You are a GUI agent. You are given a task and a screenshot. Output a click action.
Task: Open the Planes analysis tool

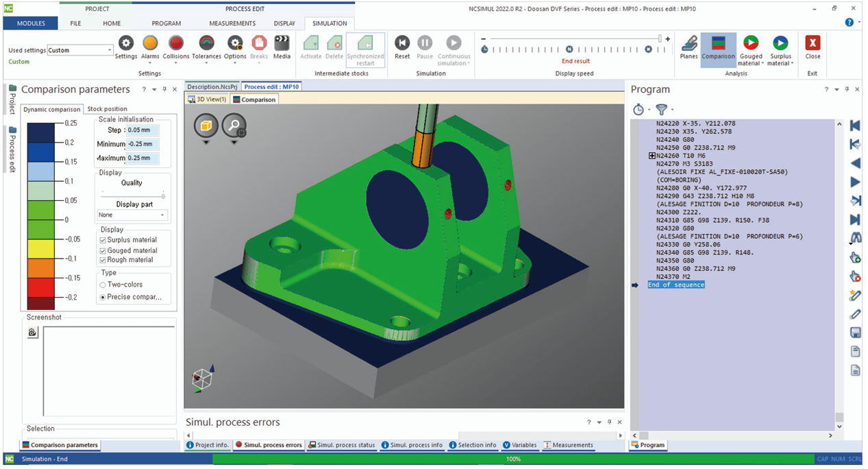point(689,44)
